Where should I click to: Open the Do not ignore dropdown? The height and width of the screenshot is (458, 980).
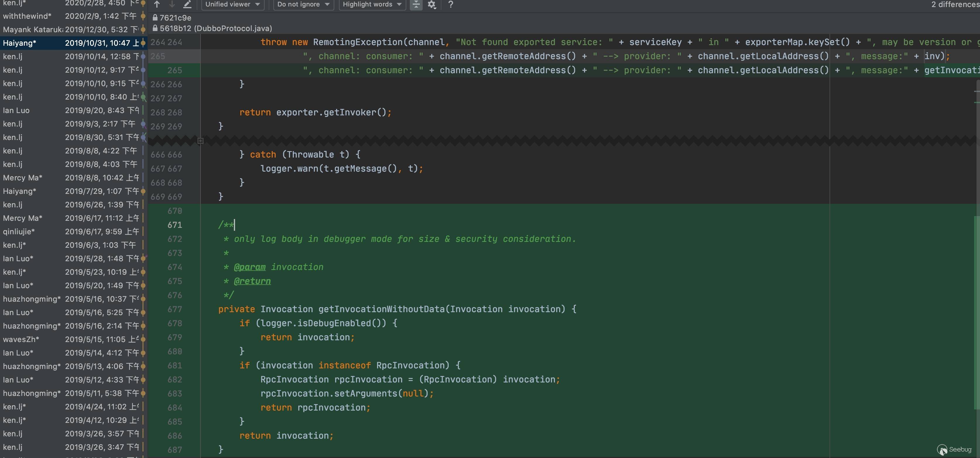(303, 4)
